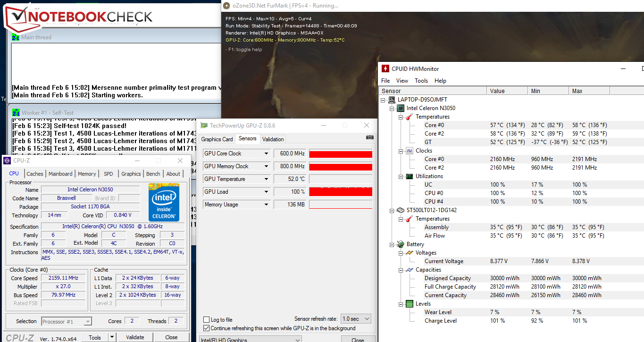Click the GPU Load red graph bar
Image resolution: width=644 pixels, height=342 pixels.
pos(341,192)
